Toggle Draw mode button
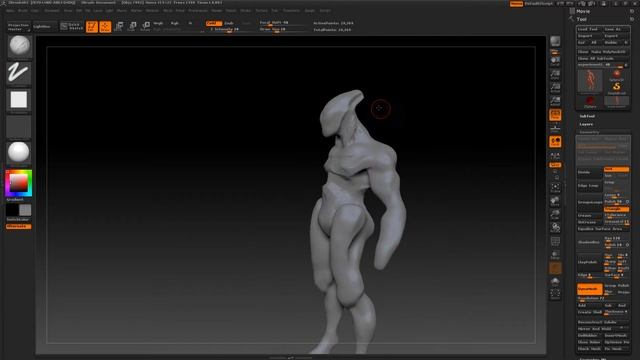 point(105,27)
